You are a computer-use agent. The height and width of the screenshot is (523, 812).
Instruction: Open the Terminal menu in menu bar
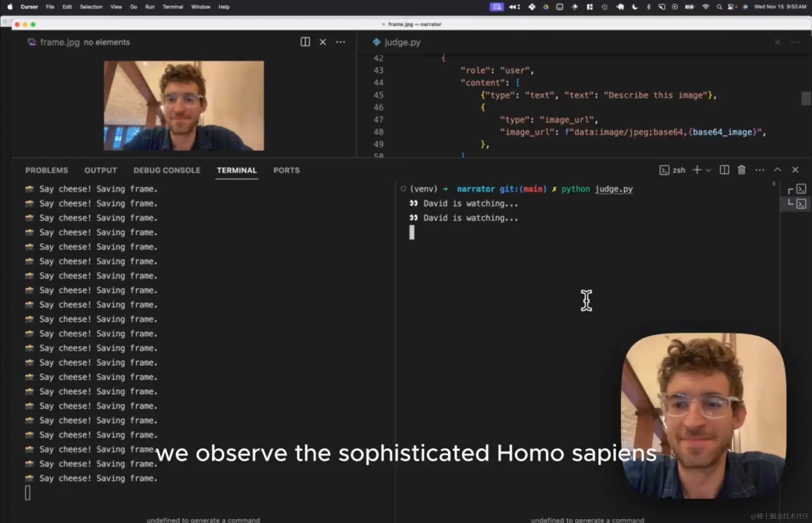172,7
